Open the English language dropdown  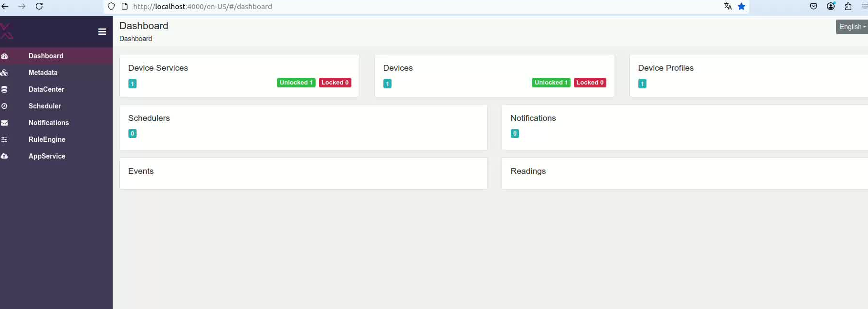(852, 27)
